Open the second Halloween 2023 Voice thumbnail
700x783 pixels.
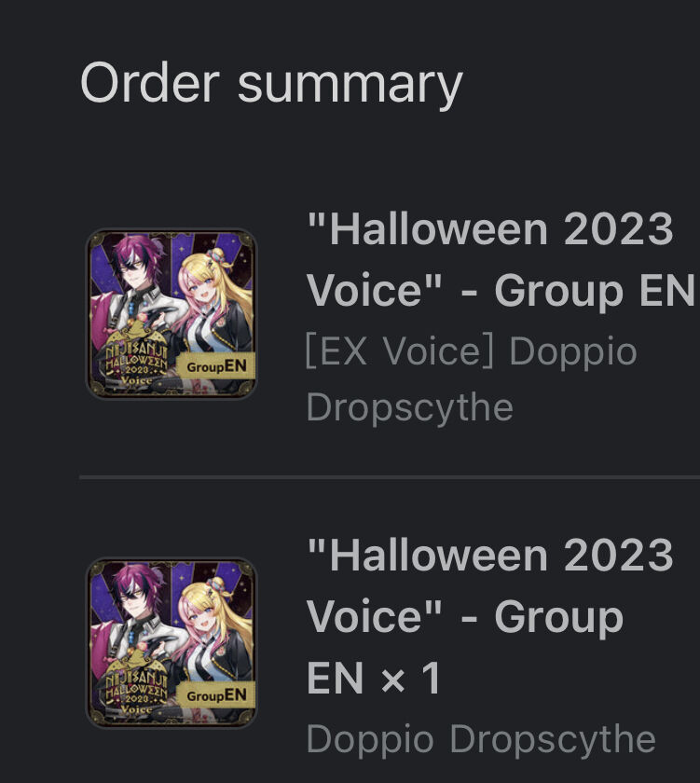coord(172,642)
